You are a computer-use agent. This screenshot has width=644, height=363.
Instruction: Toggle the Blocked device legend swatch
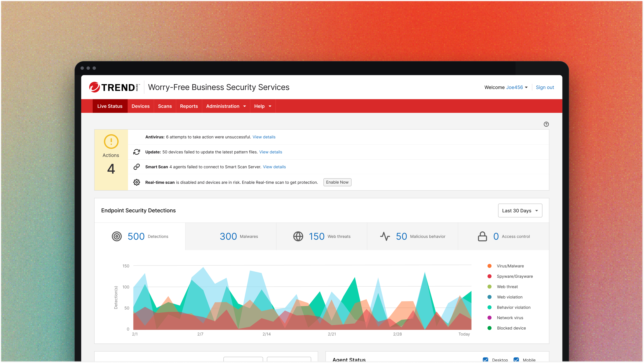tap(489, 328)
